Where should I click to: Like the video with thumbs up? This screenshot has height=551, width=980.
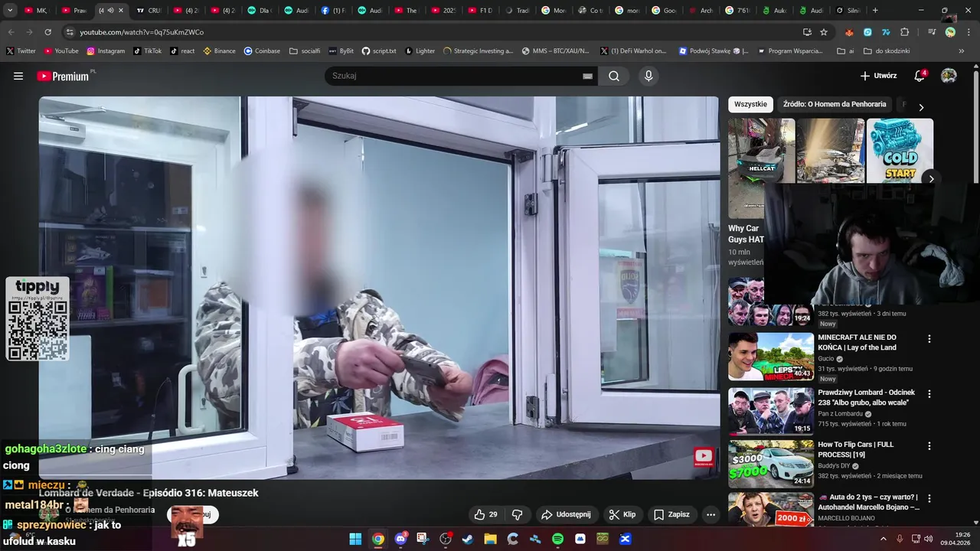(485, 514)
